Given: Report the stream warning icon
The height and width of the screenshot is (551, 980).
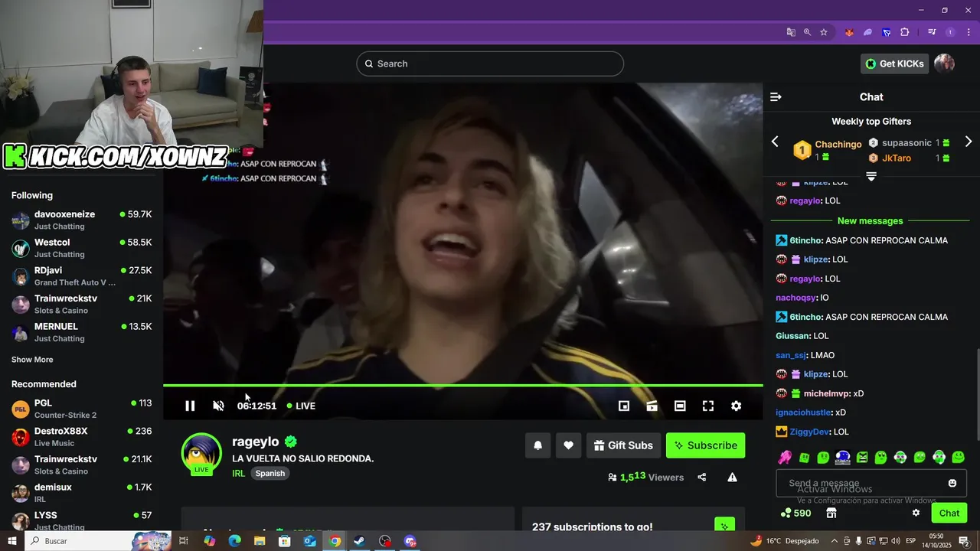Looking at the screenshot, I should (732, 478).
